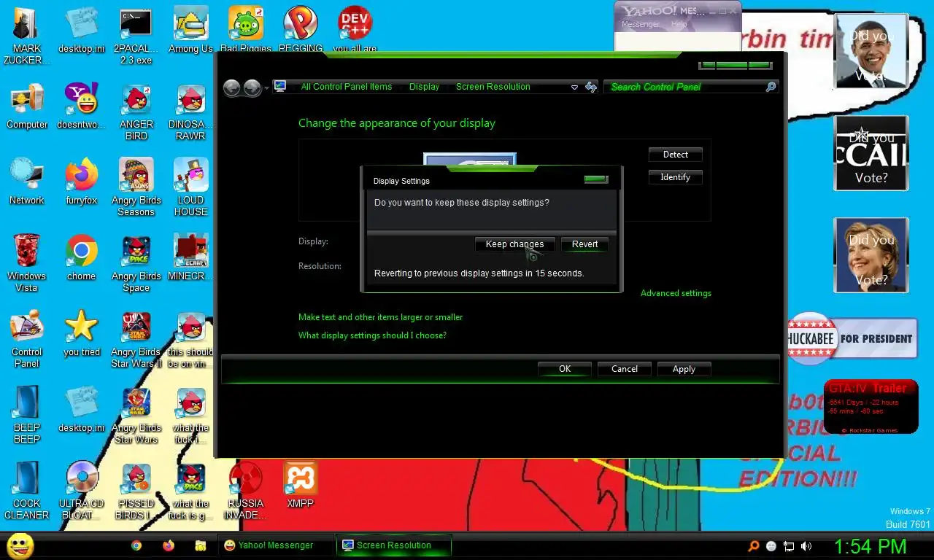Select All Control Panel Items breadcrumb
This screenshot has width=934, height=560.
[x=347, y=87]
